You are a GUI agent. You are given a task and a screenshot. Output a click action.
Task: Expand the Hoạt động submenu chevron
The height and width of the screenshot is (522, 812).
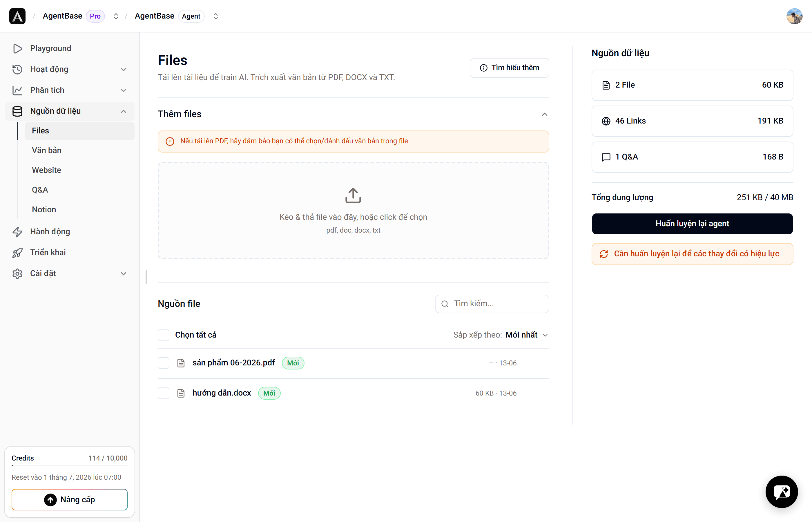pos(123,70)
